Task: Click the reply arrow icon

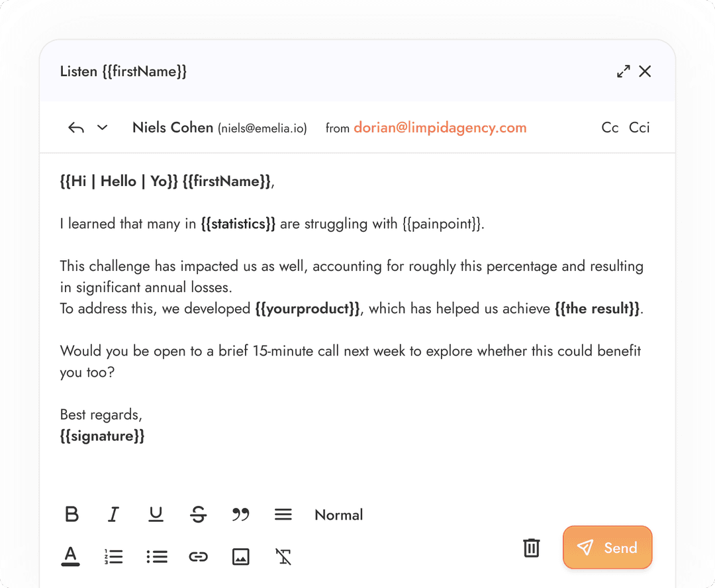Action: coord(76,128)
